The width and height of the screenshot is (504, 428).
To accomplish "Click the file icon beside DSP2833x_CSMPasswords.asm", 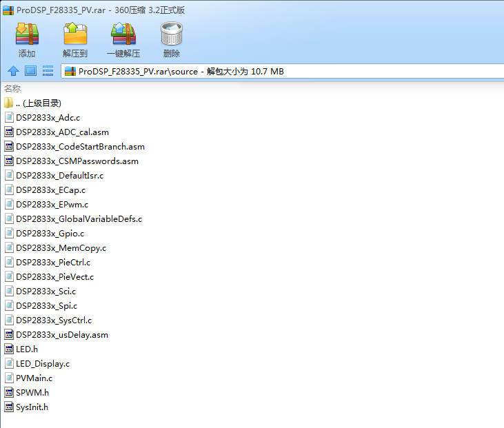I will (9, 161).
